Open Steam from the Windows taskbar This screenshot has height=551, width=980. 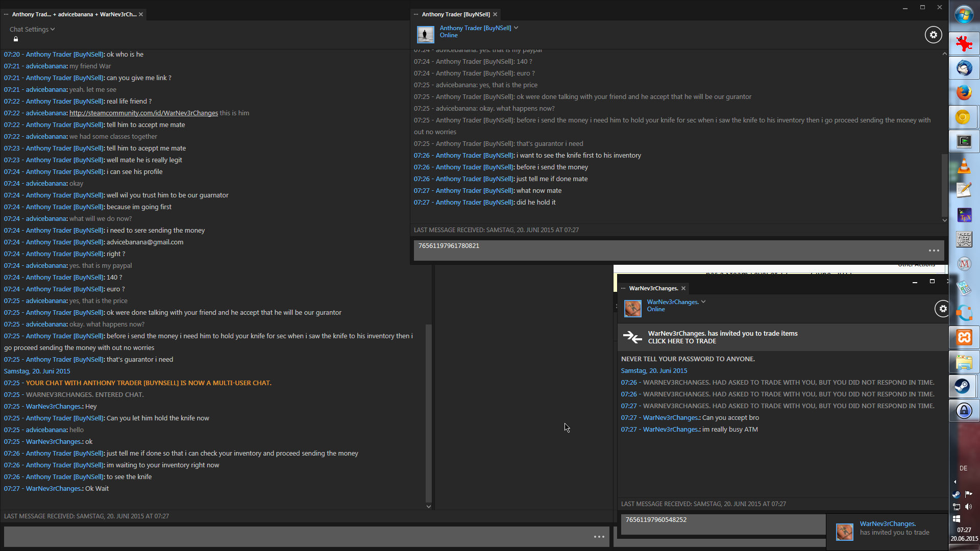[x=963, y=386]
